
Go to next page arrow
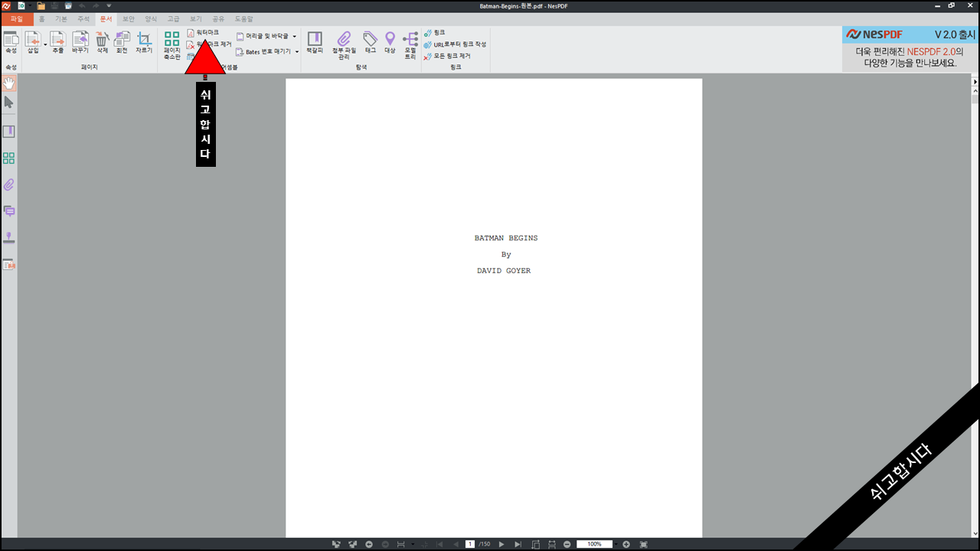pyautogui.click(x=501, y=544)
